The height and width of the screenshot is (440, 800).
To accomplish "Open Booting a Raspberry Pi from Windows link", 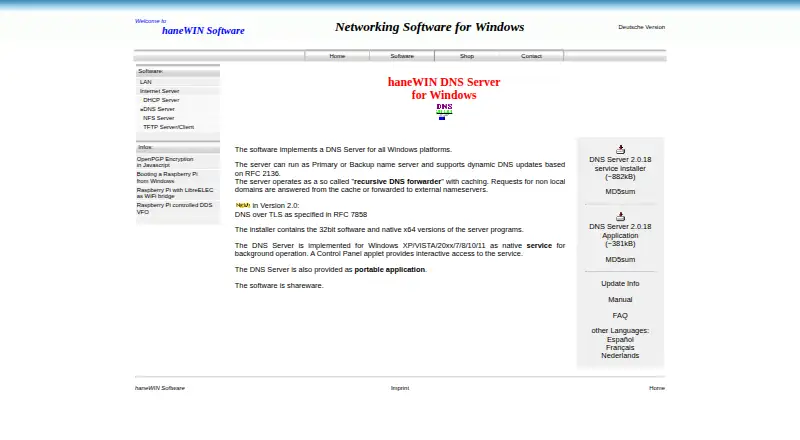I will [167, 177].
